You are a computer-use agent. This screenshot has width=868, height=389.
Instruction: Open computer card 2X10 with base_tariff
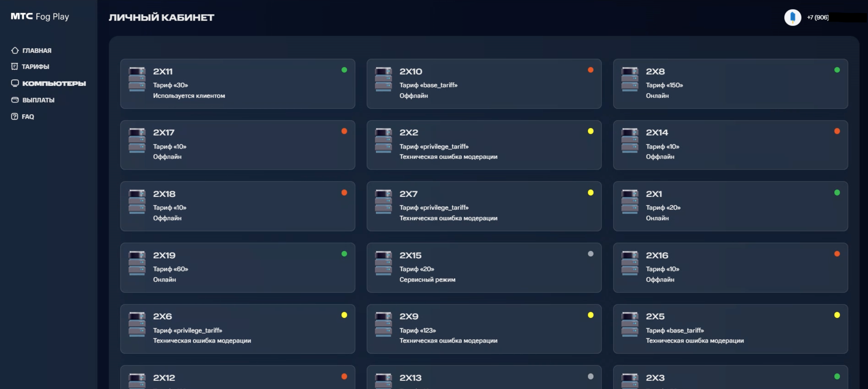[484, 84]
